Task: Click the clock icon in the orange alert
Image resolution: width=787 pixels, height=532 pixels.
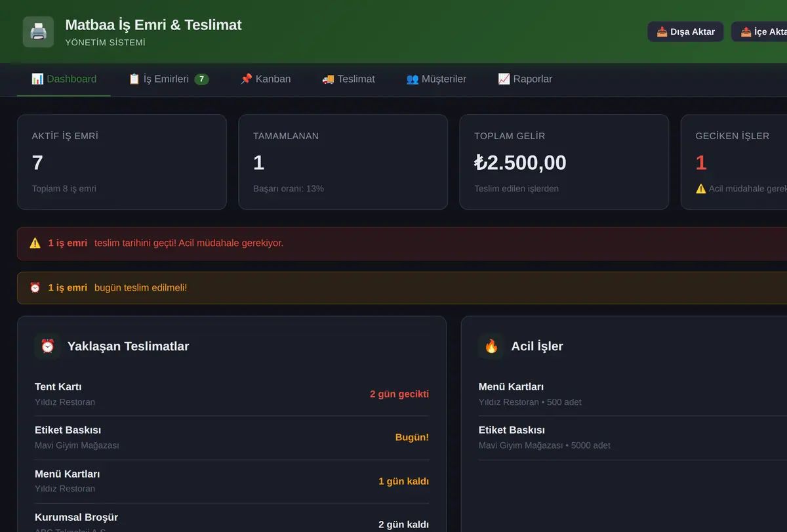Action: coord(35,288)
